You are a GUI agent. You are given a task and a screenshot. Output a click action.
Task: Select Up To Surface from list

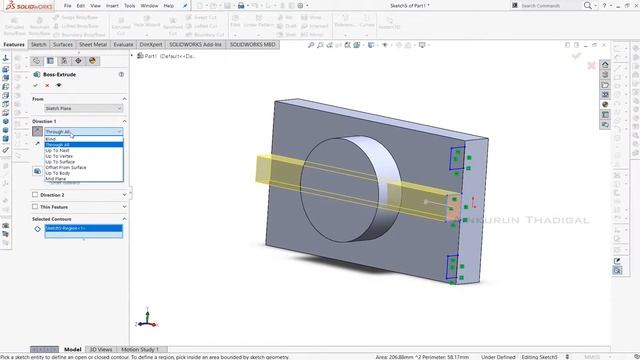point(84,162)
